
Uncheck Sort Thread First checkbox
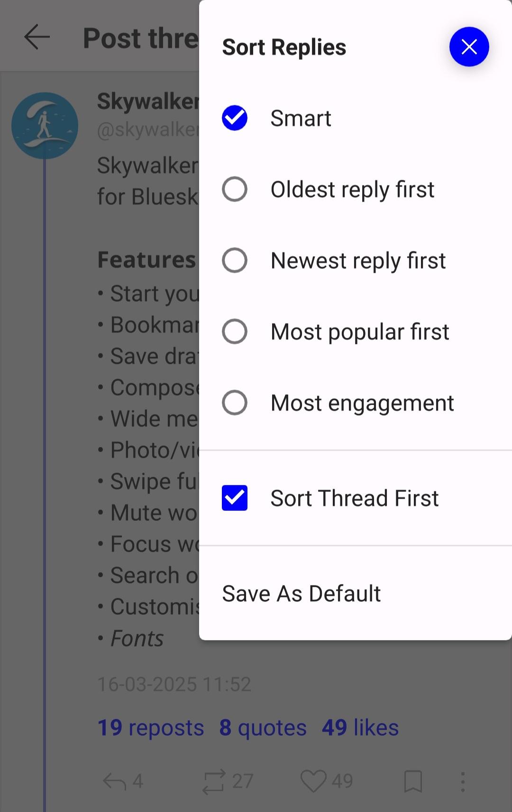tap(235, 498)
